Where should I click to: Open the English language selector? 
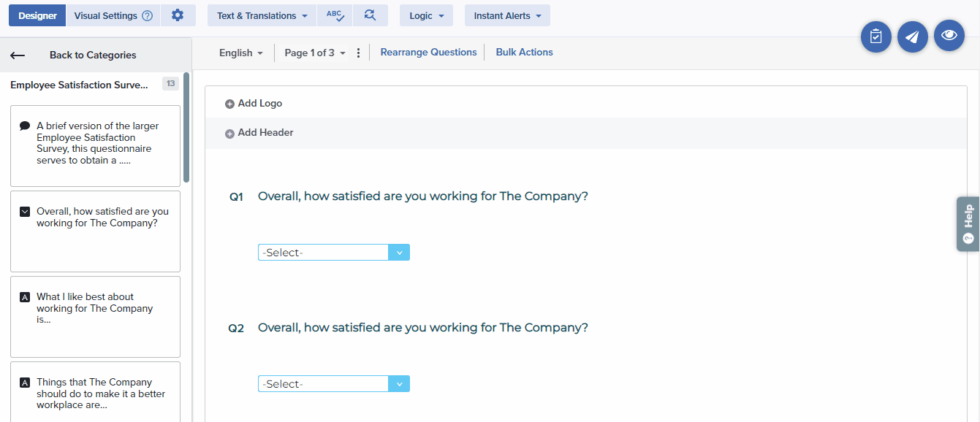[x=240, y=53]
